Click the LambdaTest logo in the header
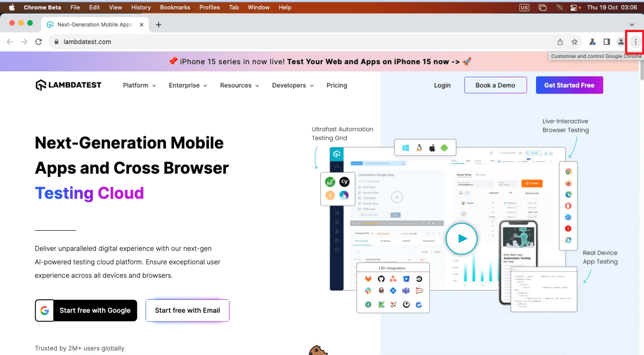 (69, 85)
